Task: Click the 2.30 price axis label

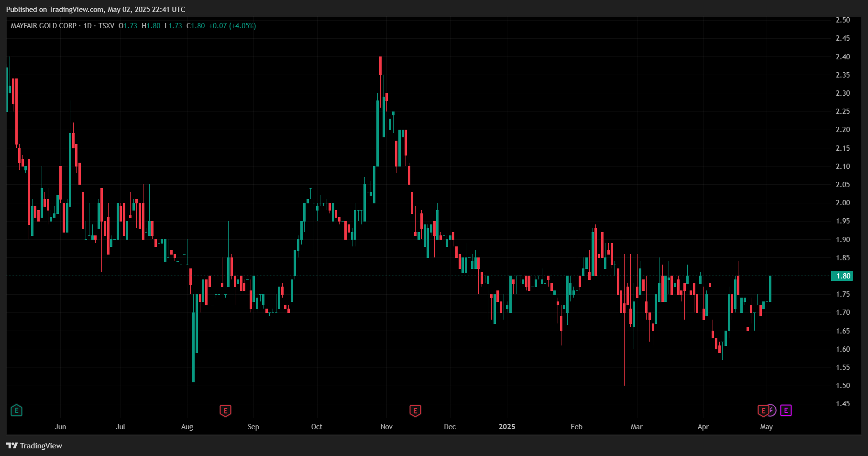Action: pyautogui.click(x=843, y=93)
